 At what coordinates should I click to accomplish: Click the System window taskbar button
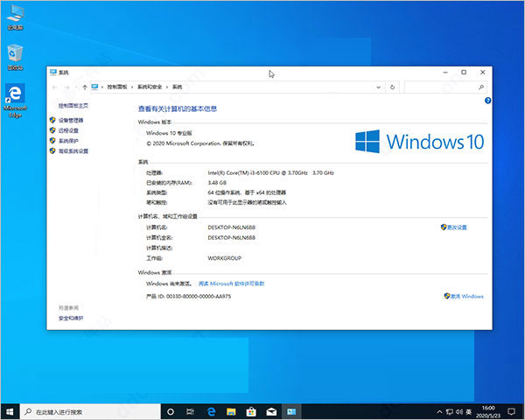pyautogui.click(x=291, y=412)
